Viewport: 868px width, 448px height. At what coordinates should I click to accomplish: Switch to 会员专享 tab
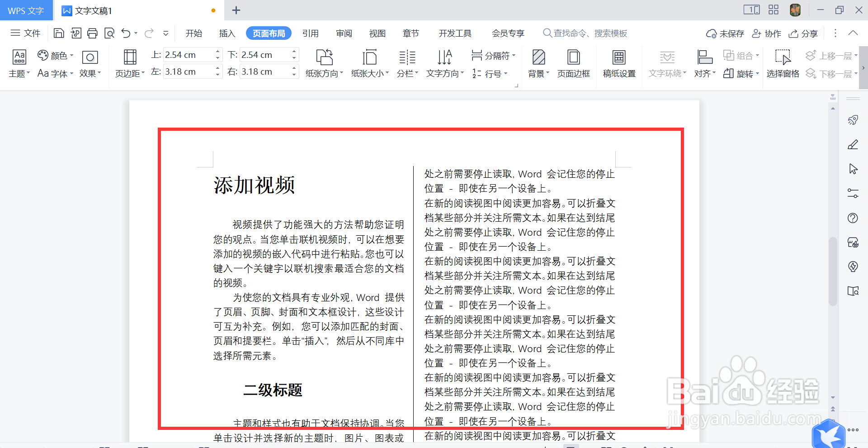pos(508,33)
